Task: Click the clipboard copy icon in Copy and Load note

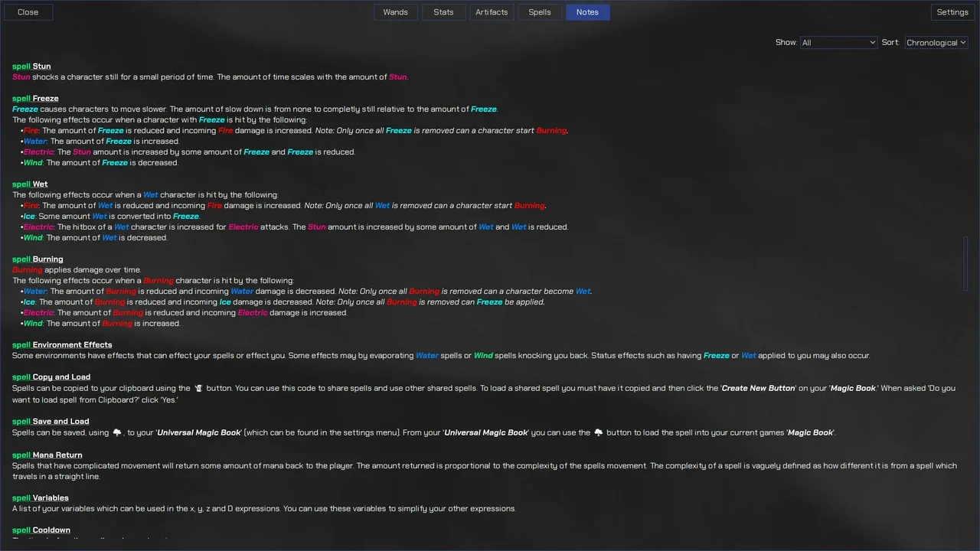Action: [198, 388]
